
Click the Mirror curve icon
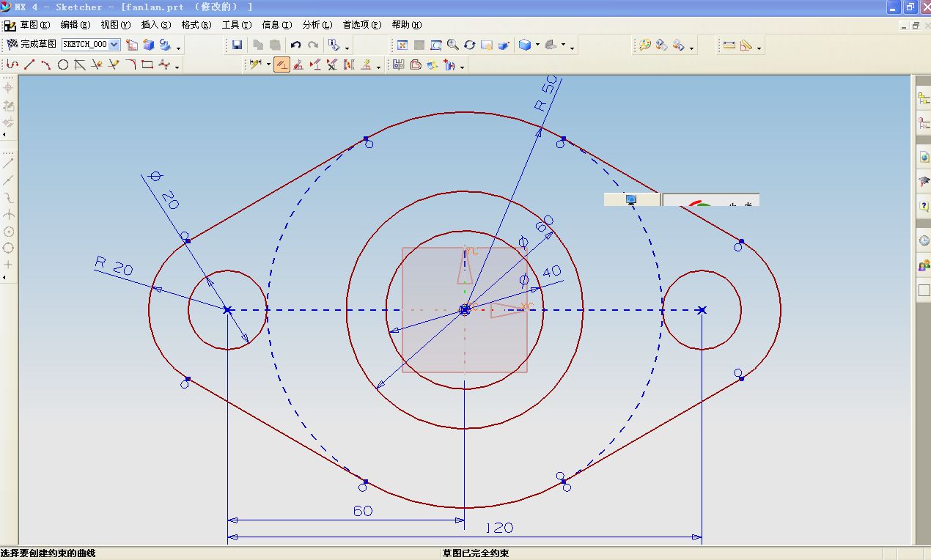(x=398, y=65)
